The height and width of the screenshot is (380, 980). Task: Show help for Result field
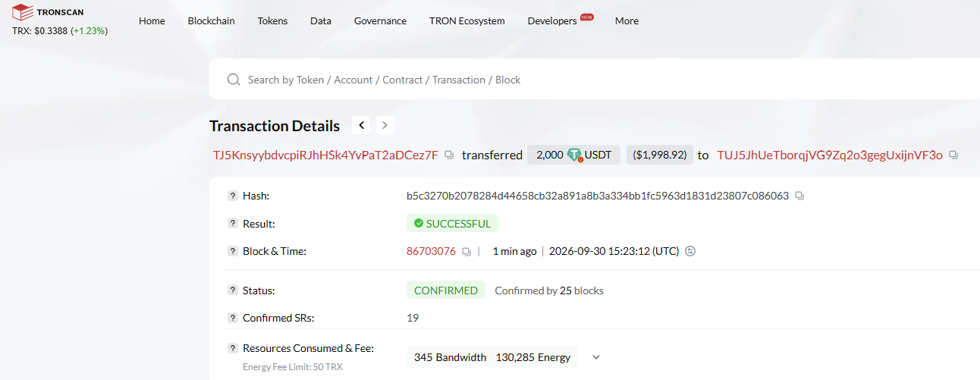[x=233, y=224]
